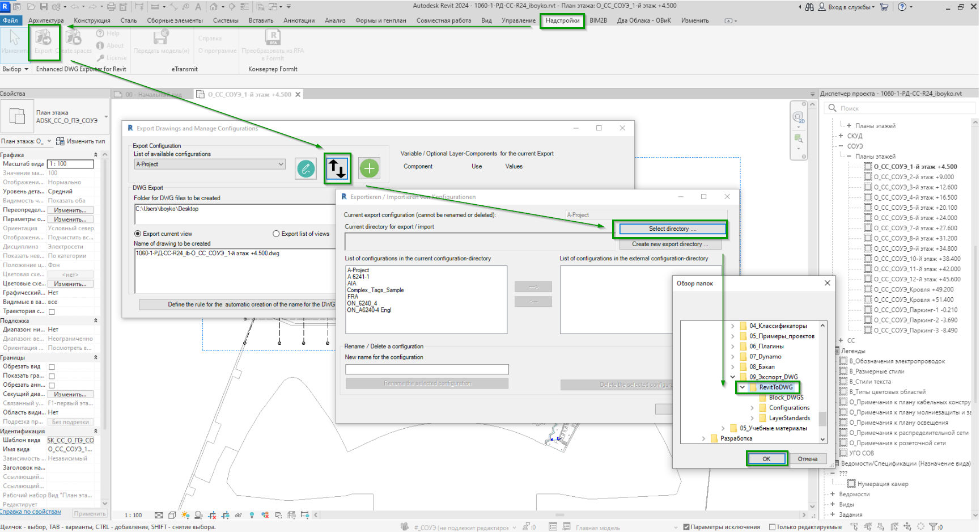Select Complex_Tags_Sample in configurations list
This screenshot has height=532, width=980.
point(375,290)
